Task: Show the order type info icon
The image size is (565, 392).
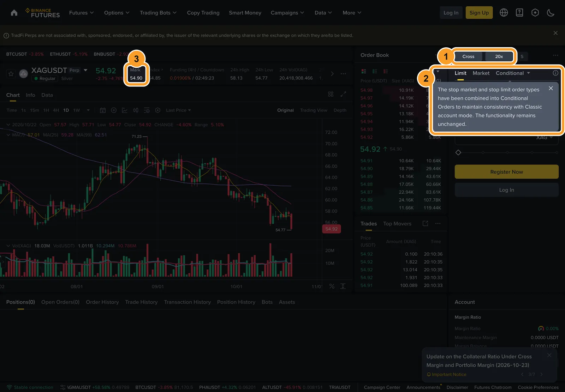Action: click(555, 73)
